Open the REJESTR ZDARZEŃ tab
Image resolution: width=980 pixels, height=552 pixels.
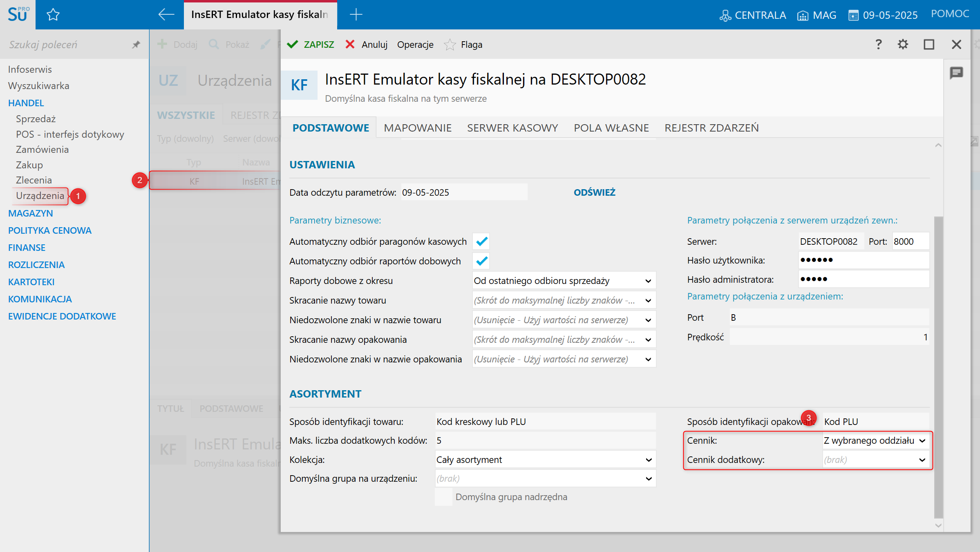click(x=712, y=128)
